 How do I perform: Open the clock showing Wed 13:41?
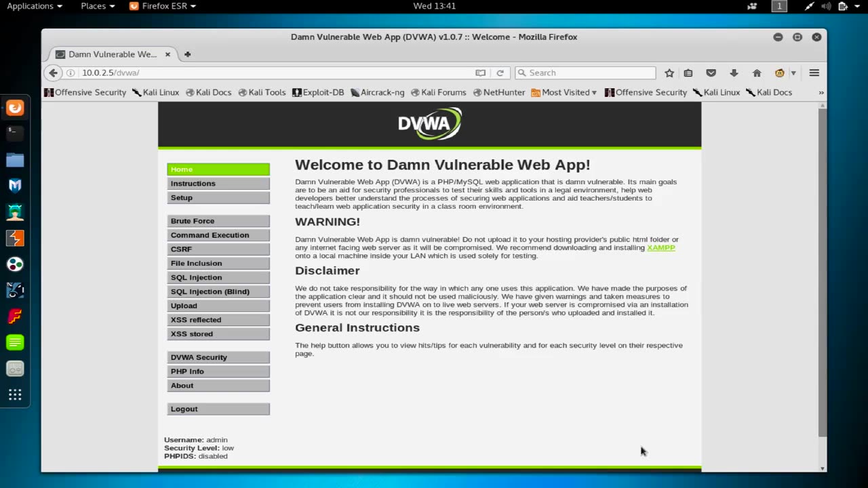click(434, 6)
